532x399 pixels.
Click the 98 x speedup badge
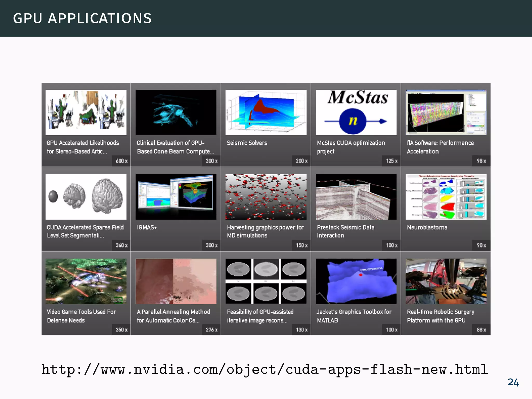tap(481, 161)
